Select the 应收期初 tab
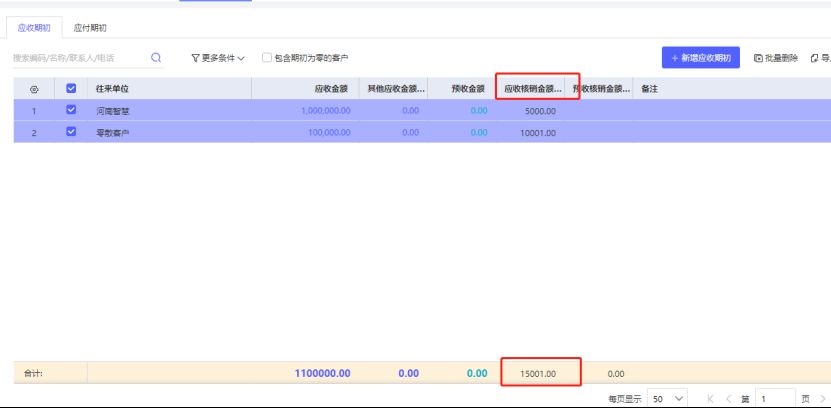Viewport: 831px width, 408px height. click(x=35, y=27)
